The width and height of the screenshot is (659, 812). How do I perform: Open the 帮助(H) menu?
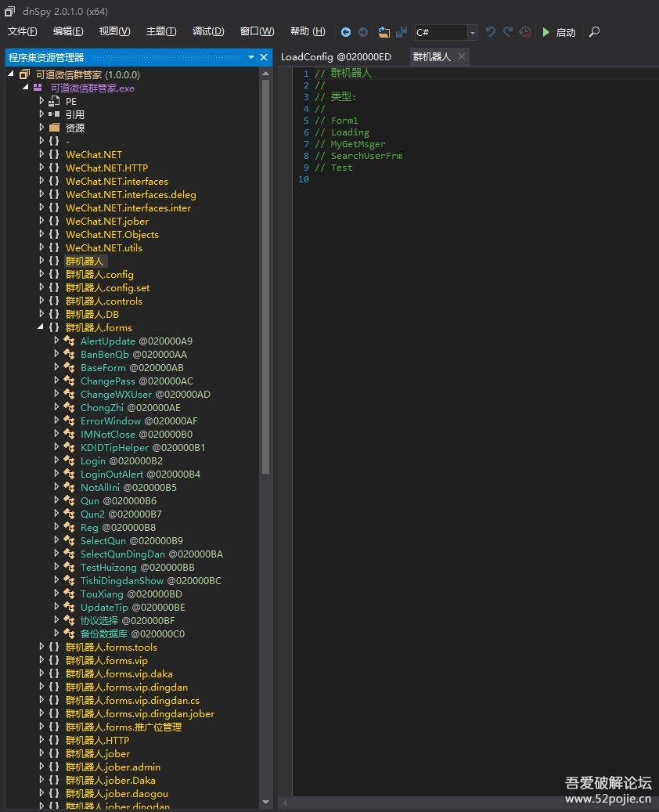coord(308,31)
